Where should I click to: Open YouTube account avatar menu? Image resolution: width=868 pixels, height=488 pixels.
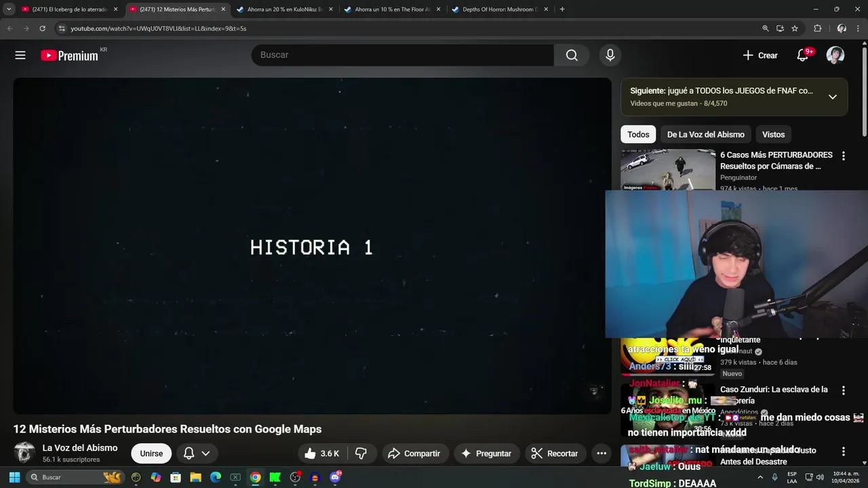[835, 56]
